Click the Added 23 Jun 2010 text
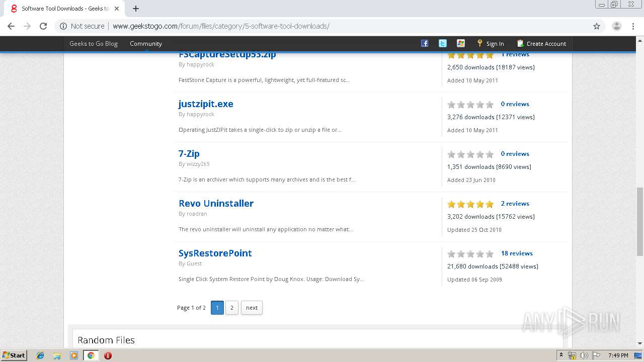644x362 pixels. (471, 180)
